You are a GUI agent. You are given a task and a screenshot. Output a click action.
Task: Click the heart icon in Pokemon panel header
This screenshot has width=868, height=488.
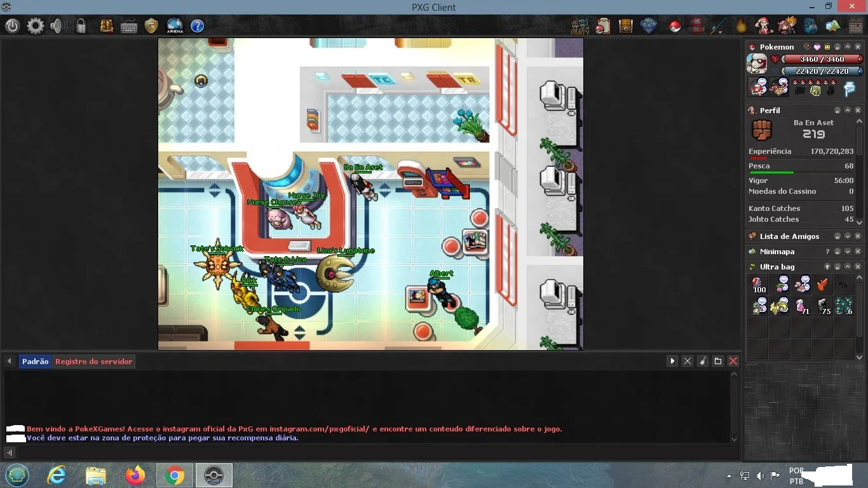(x=817, y=47)
